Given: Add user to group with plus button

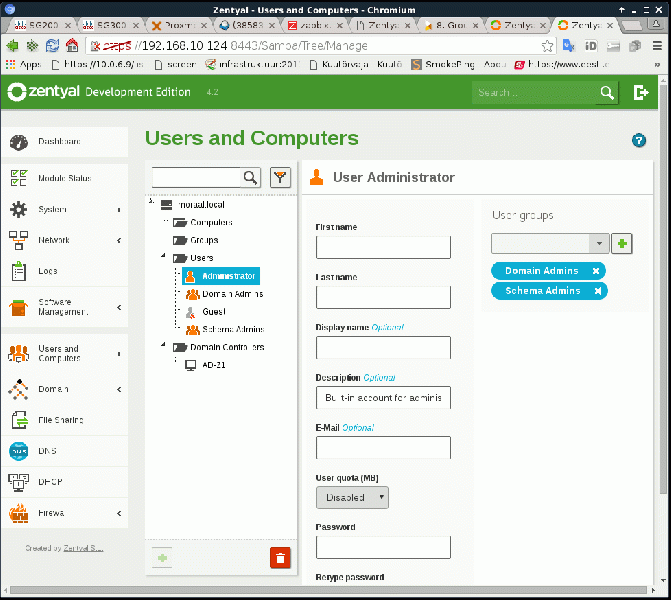Looking at the screenshot, I should tap(622, 244).
